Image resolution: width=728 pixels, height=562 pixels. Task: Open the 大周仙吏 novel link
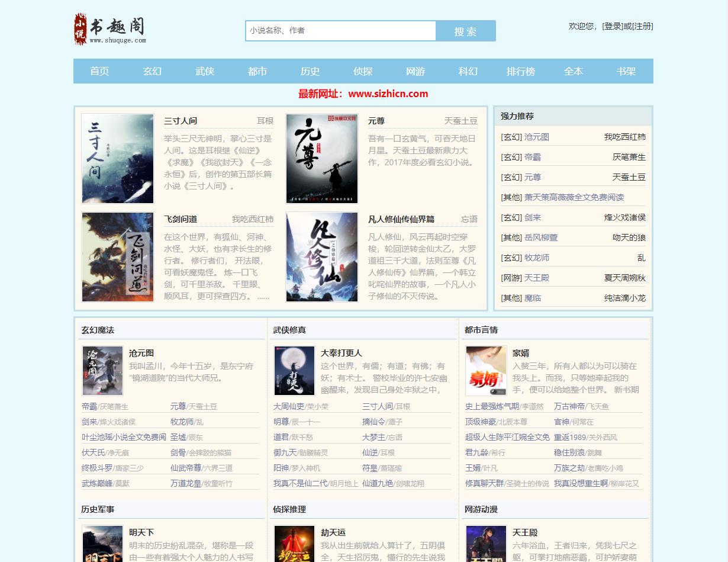(288, 406)
